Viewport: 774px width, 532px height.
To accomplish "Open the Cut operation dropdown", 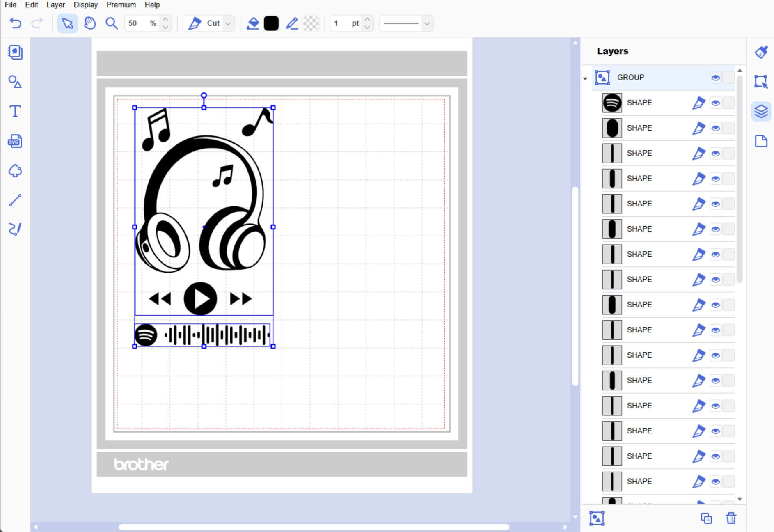I will 228,23.
